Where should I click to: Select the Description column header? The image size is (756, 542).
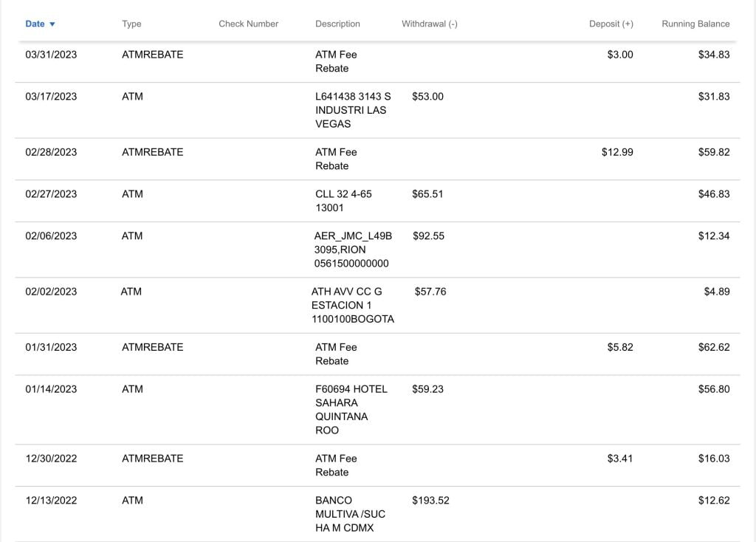tap(337, 24)
